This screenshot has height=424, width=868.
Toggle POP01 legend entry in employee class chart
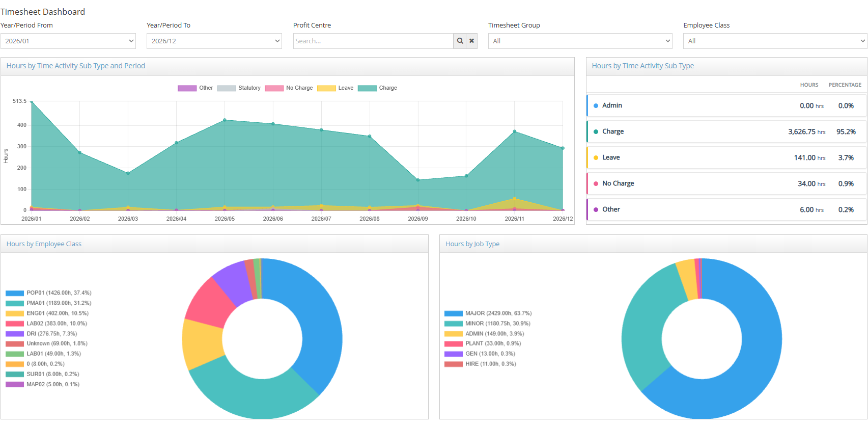tap(48, 293)
